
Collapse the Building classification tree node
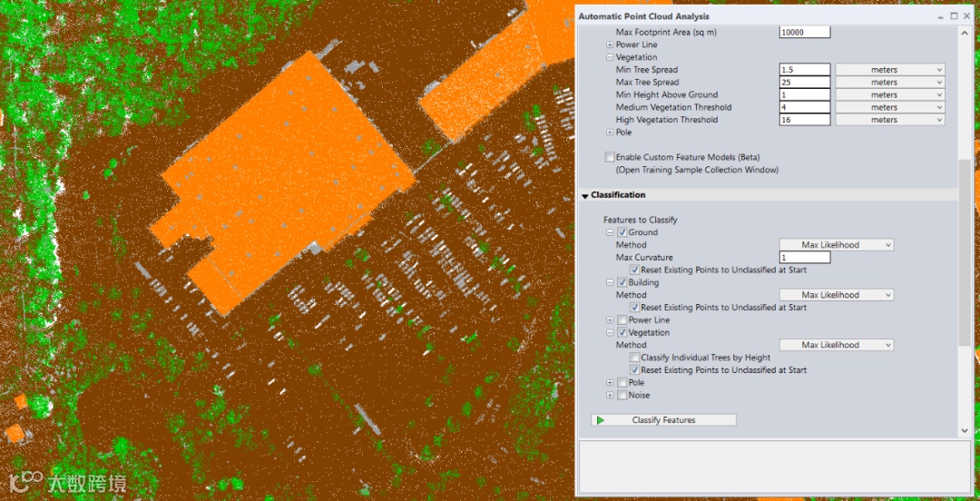pos(610,282)
